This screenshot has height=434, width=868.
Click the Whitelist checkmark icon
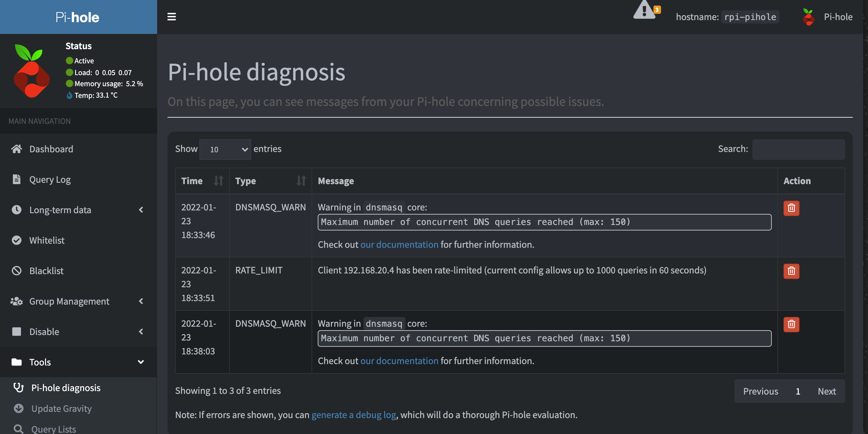coord(16,240)
